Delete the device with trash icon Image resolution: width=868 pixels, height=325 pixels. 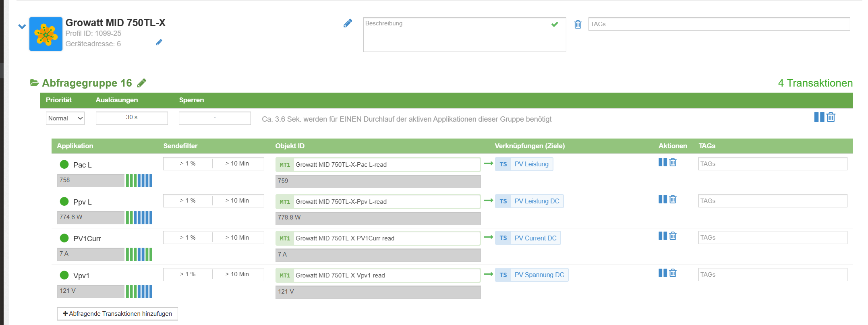(x=578, y=24)
